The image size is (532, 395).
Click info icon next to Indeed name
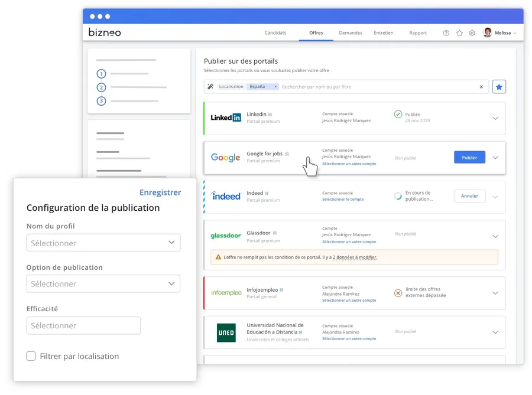267,194
